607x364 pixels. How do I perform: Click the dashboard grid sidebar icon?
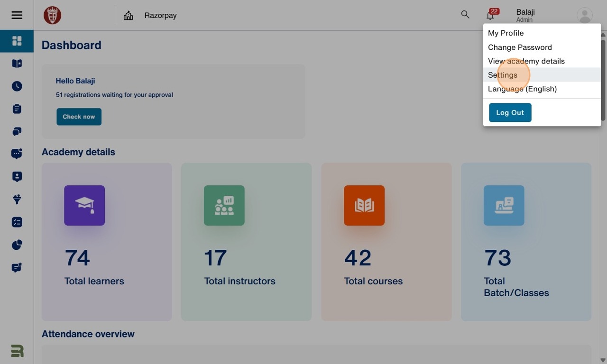[x=17, y=41]
